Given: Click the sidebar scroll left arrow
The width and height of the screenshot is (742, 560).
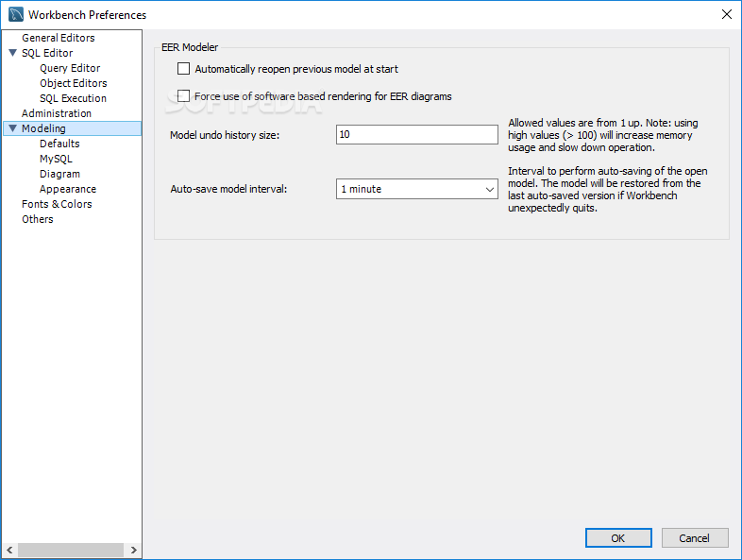Looking at the screenshot, I should (x=9, y=550).
